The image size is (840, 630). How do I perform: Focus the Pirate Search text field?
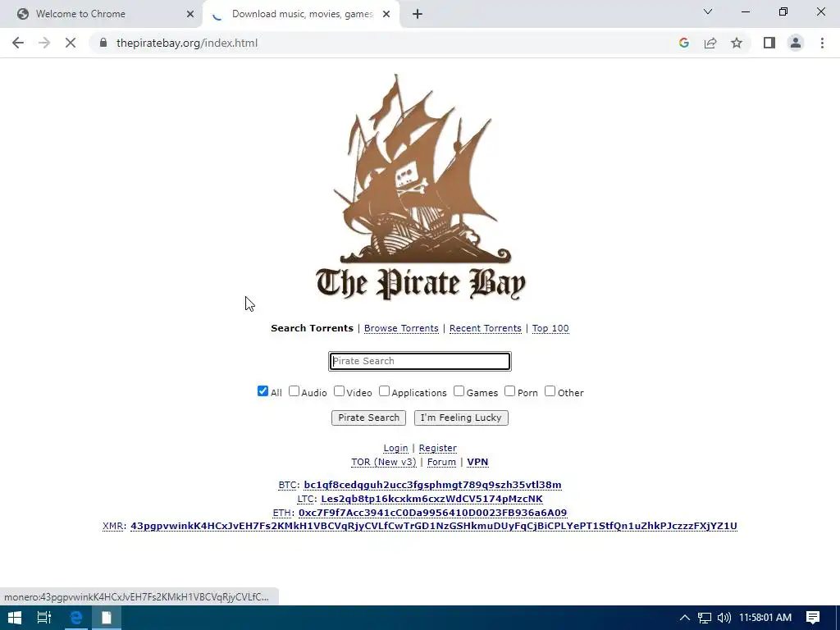pos(420,361)
